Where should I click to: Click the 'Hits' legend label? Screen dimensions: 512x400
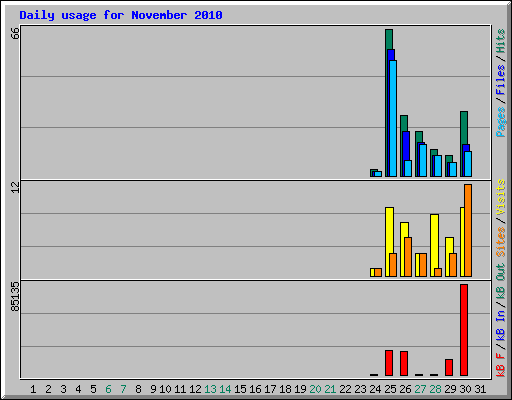point(500,41)
